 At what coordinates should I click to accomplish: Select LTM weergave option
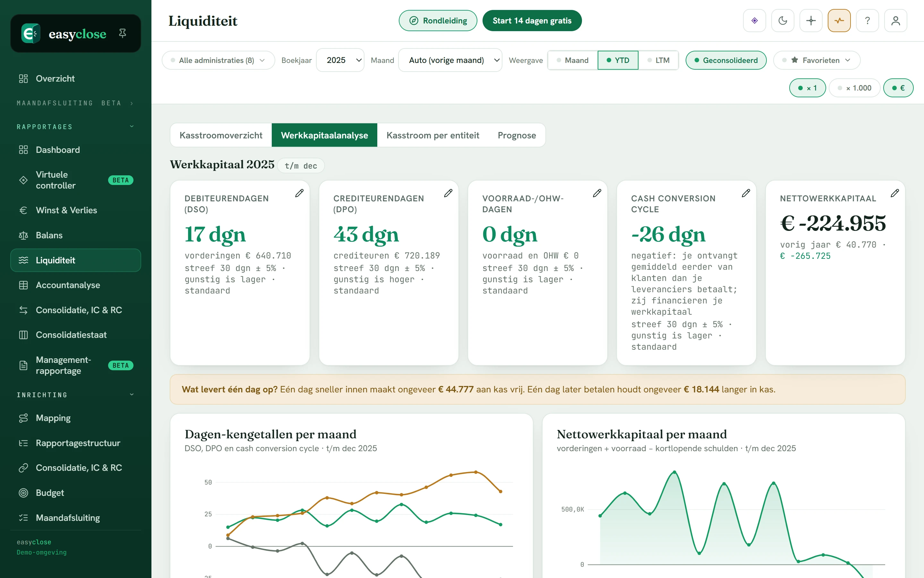pos(658,60)
